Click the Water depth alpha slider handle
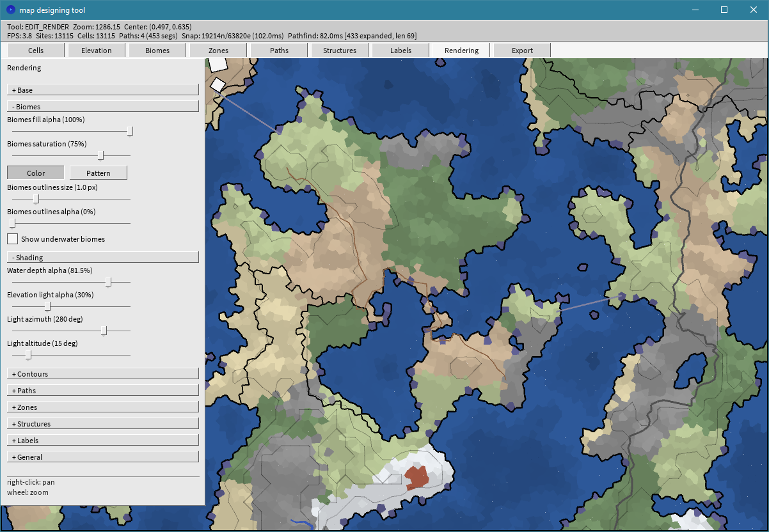769x532 pixels. (x=108, y=282)
